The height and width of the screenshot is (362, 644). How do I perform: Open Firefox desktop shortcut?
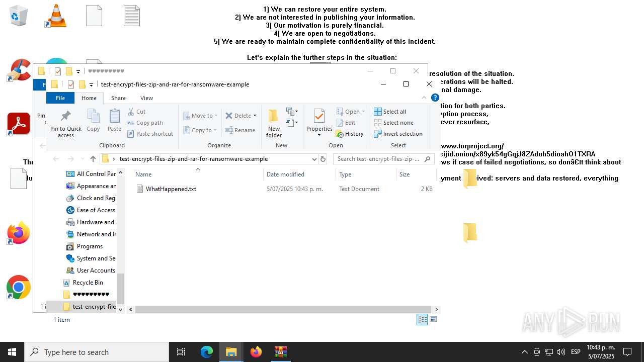tap(19, 233)
